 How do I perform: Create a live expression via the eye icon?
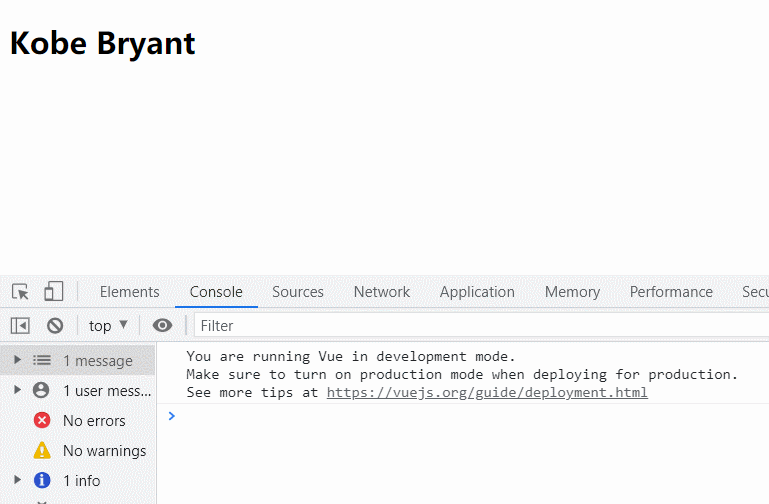162,325
